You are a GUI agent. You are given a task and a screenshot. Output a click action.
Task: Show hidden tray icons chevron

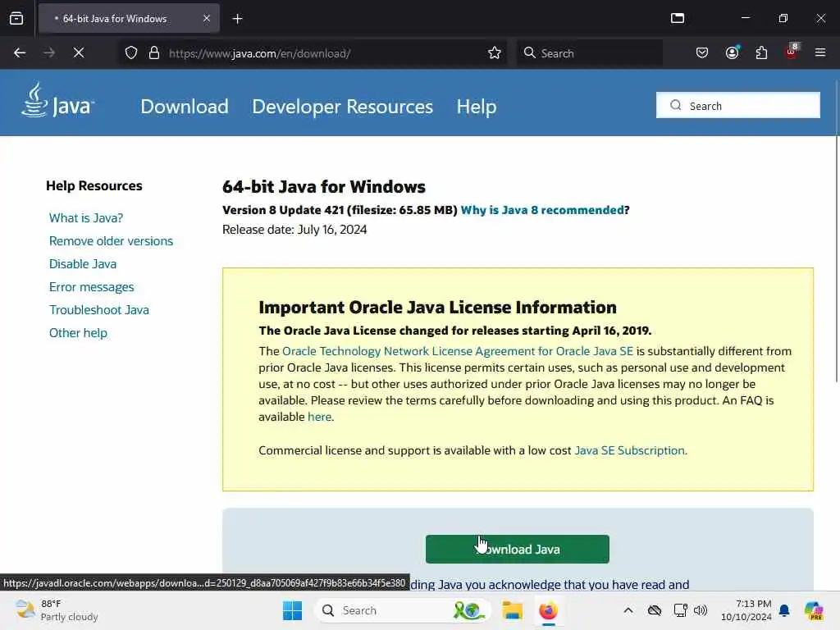pyautogui.click(x=628, y=610)
